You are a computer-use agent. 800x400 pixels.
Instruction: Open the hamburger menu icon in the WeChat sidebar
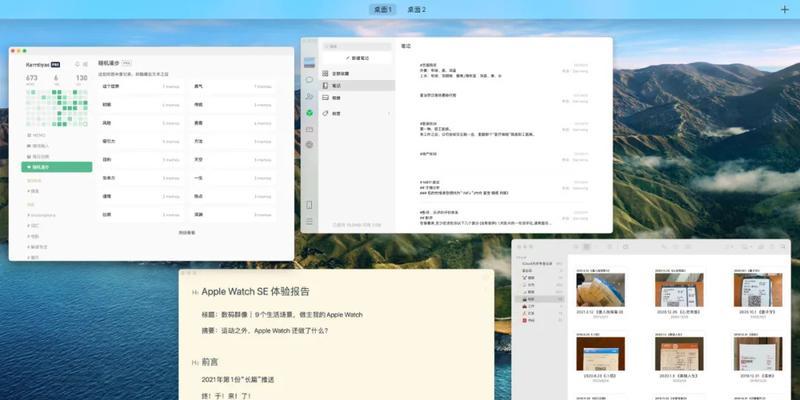point(309,221)
